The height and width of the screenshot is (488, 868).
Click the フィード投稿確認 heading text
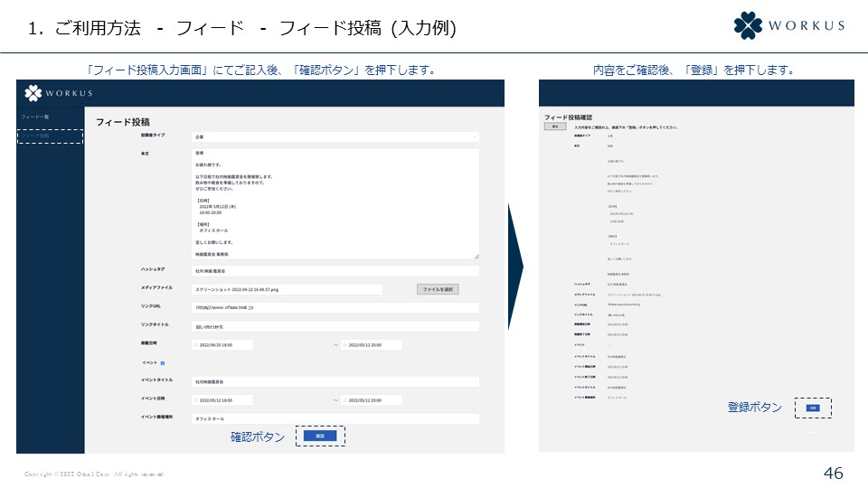pyautogui.click(x=568, y=117)
